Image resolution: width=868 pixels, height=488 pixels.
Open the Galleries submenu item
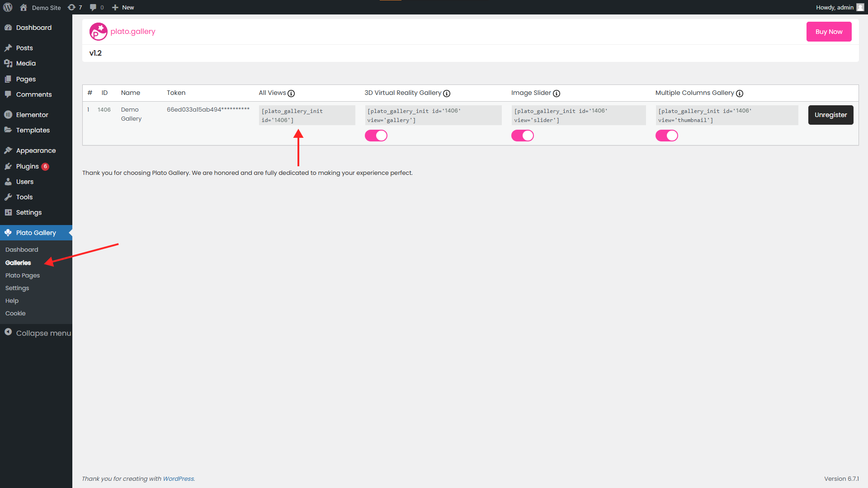[x=18, y=263]
